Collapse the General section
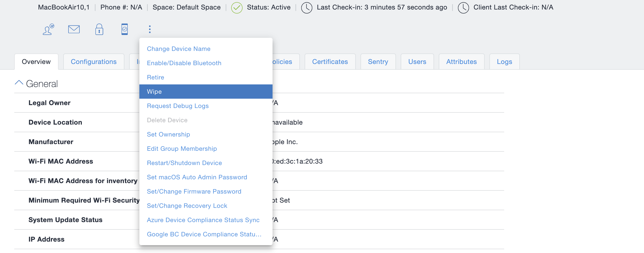Viewport: 644px width, 253px height. [19, 82]
